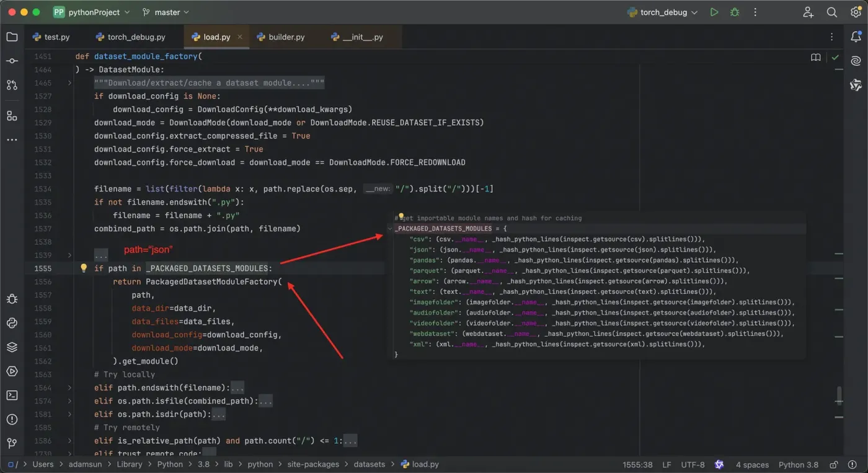Click the 1555:38 caret position indicator
868x473 pixels.
click(637, 464)
